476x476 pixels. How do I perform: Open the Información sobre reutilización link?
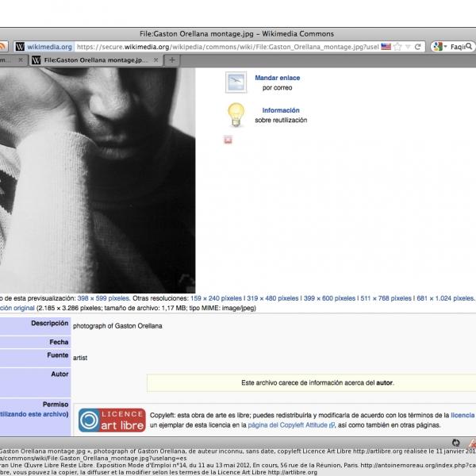pyautogui.click(x=281, y=110)
